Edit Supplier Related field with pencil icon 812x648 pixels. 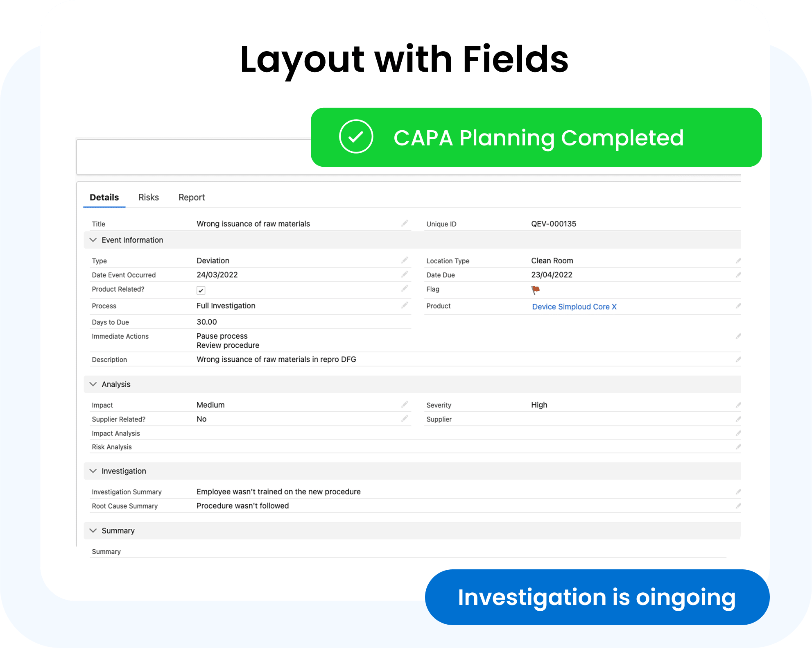tap(405, 419)
